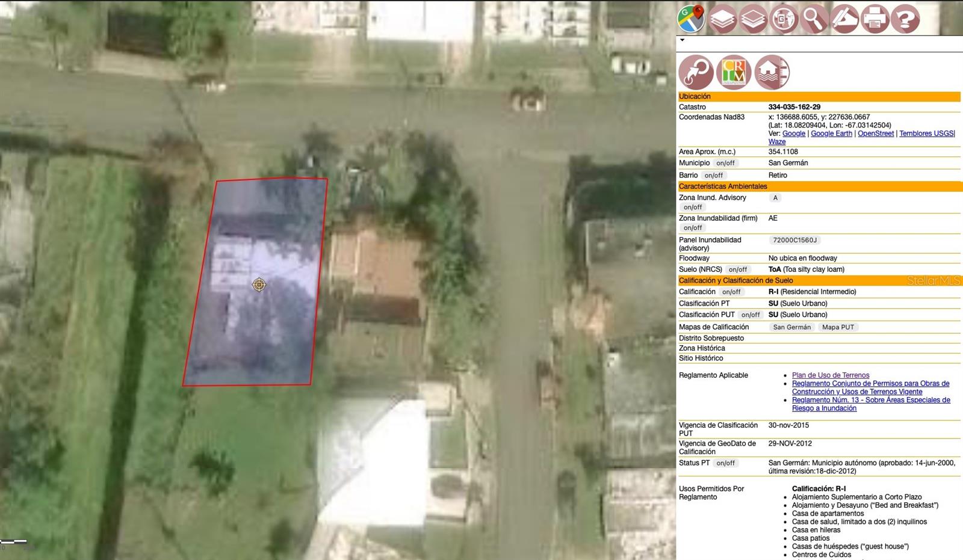Screen dimensions: 963x560
Task: Click the advisory zone A badge
Action: pos(775,198)
